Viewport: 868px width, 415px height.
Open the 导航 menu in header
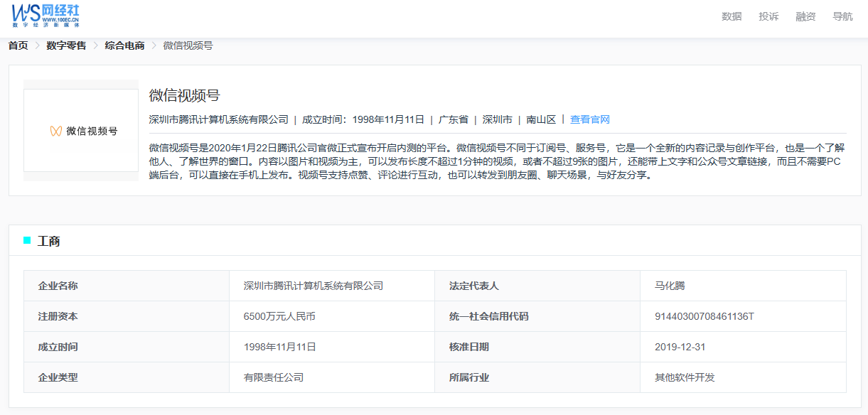842,16
